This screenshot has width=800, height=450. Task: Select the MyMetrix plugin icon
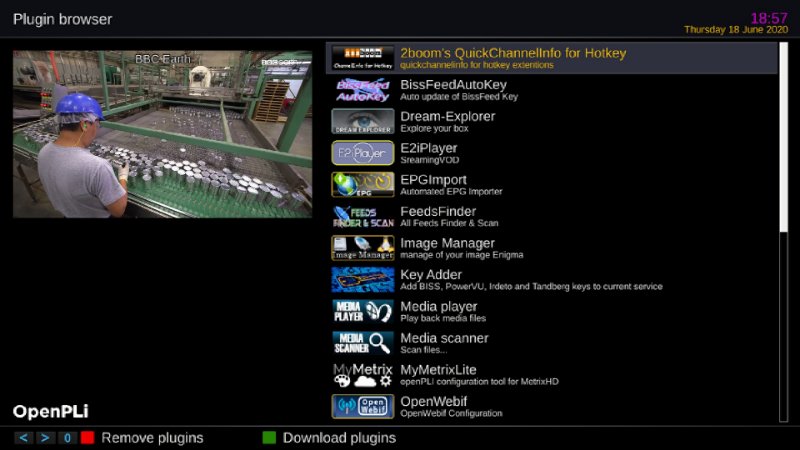[x=363, y=374]
